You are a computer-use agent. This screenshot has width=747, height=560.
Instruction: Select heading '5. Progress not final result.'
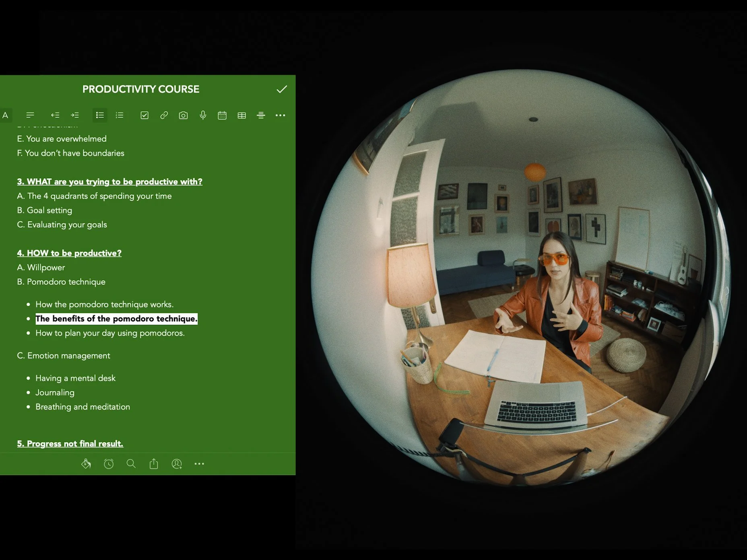click(x=70, y=444)
